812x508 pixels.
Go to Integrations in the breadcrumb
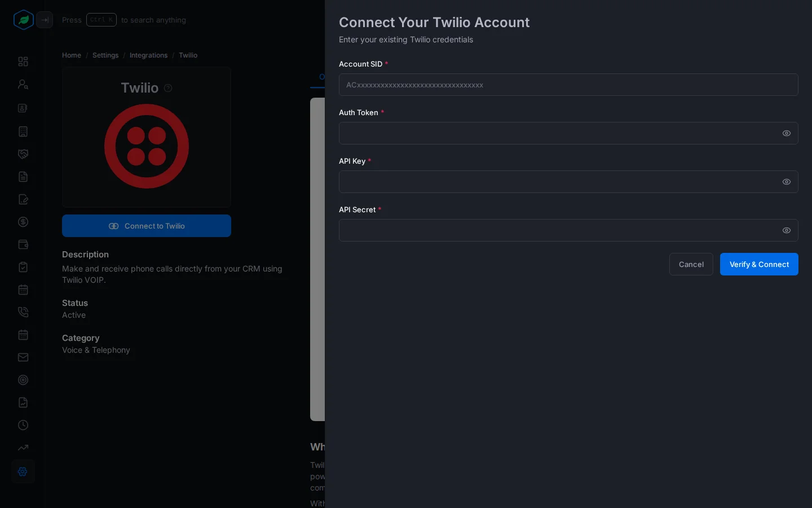coord(148,55)
